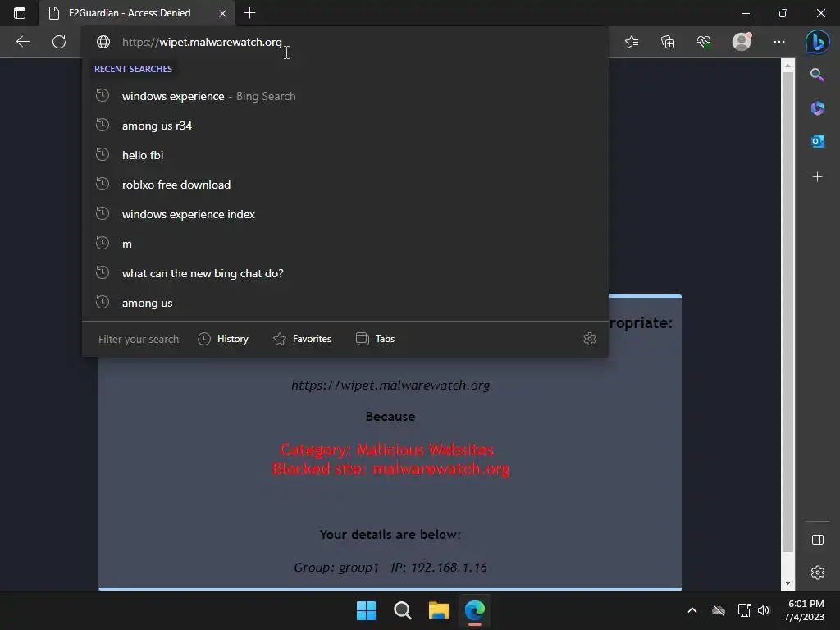The width and height of the screenshot is (840, 630).
Task: Open the Favorites star list icon
Action: [x=632, y=42]
